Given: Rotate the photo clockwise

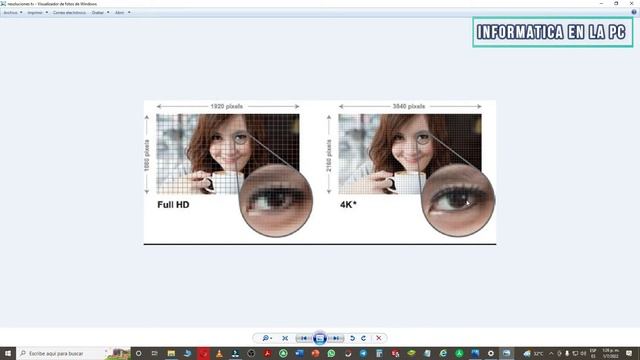Looking at the screenshot, I should [x=363, y=338].
